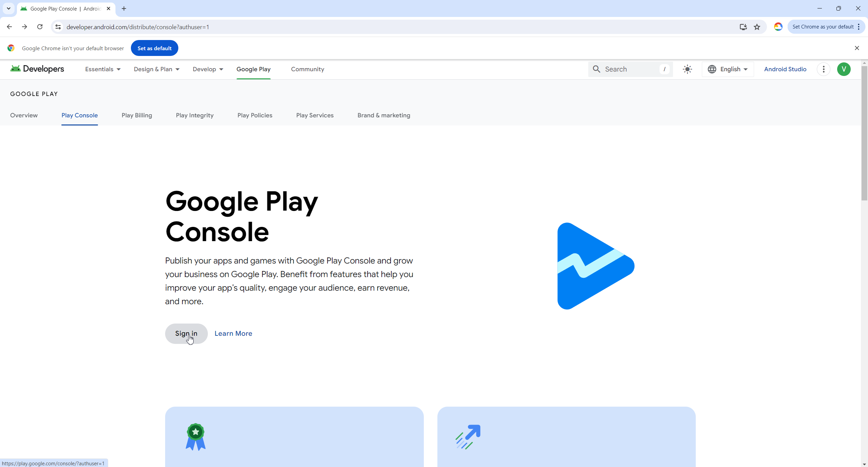Expand the Develop dropdown menu
Screen dimensions: 868x467
(208, 69)
